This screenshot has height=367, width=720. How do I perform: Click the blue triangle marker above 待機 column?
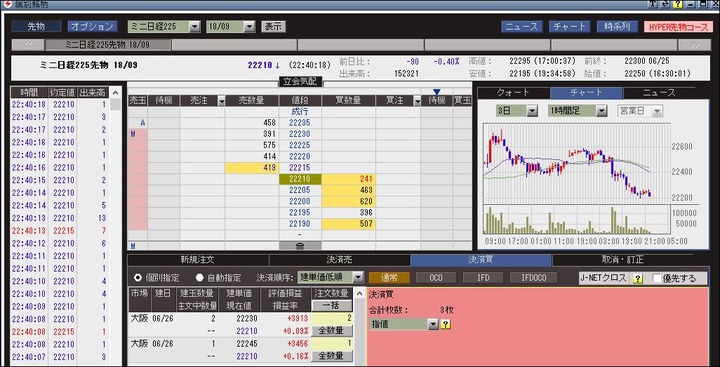[436, 92]
